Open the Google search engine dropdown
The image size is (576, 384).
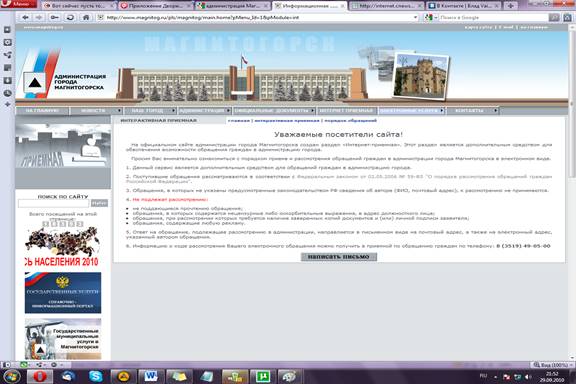431,17
